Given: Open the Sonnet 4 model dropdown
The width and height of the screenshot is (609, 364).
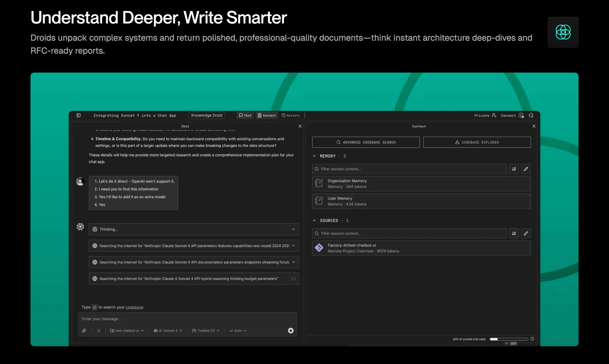Looking at the screenshot, I should [168, 330].
